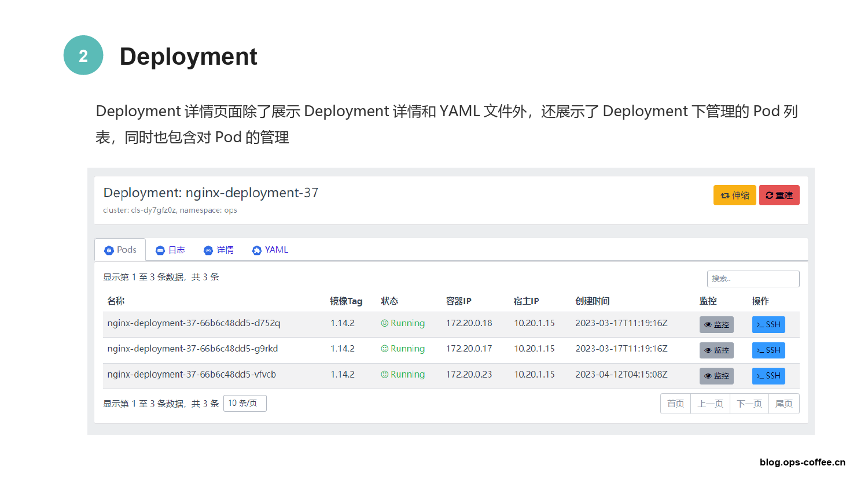
Task: Switch to the YAML tab
Action: (x=270, y=250)
